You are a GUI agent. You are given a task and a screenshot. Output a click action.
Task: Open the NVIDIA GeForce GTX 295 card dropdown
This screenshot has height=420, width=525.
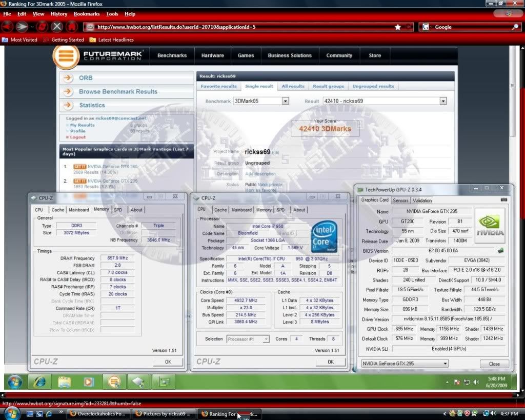(405, 364)
